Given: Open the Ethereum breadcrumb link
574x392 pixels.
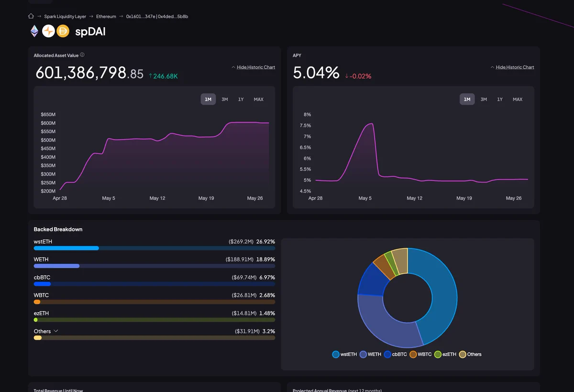Looking at the screenshot, I should tap(106, 16).
